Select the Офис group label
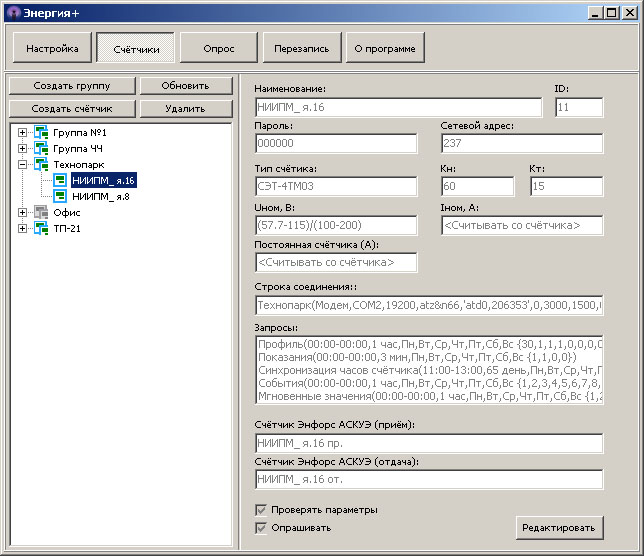The image size is (644, 556). (67, 212)
